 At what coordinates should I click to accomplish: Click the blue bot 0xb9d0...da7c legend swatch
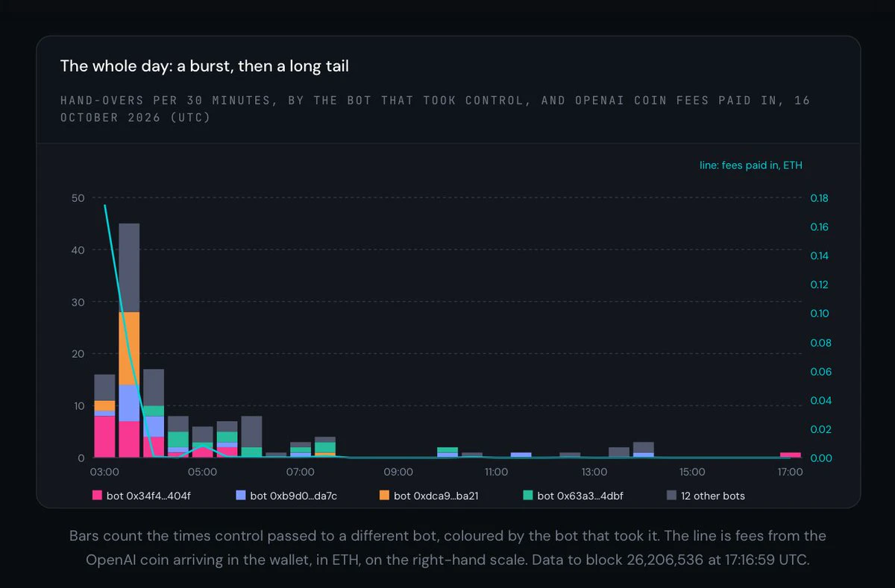click(x=240, y=496)
